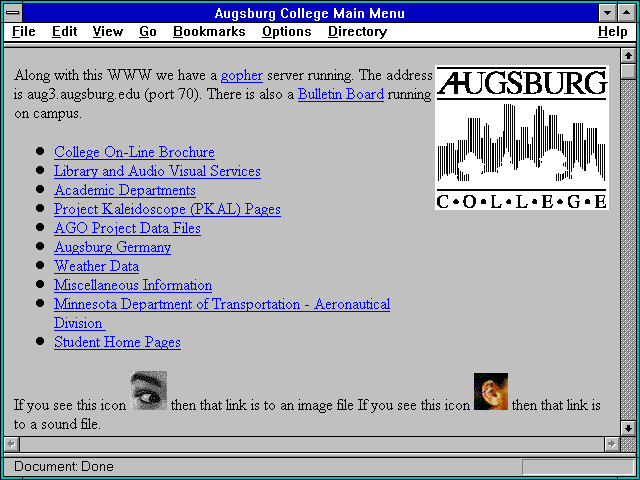The image size is (640, 480).
Task: Open AGO Project Data Files link
Action: tap(127, 228)
